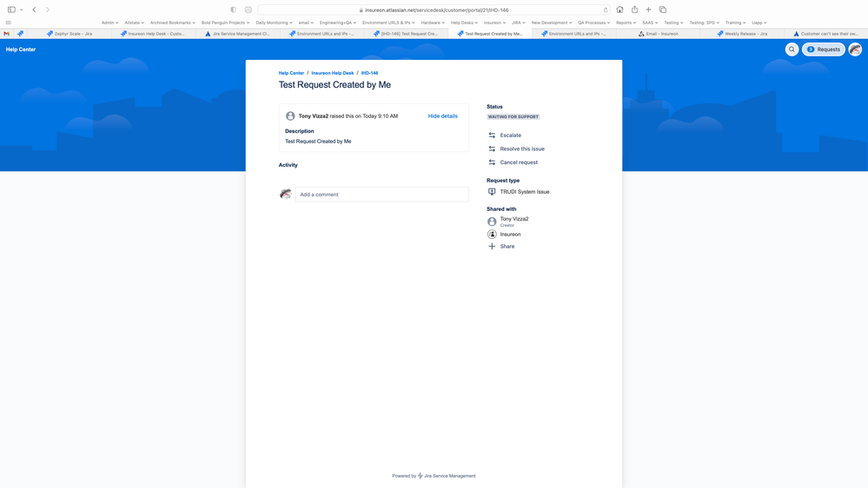The height and width of the screenshot is (488, 868).
Task: Click the Share button text
Action: (507, 247)
